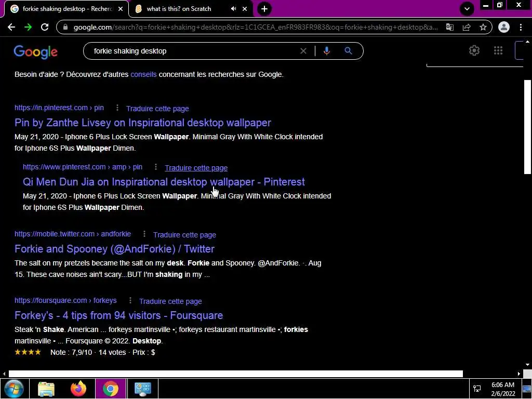The width and height of the screenshot is (532, 399).
Task: Click 'Note : 7,9/10' rating text
Action: click(71, 352)
